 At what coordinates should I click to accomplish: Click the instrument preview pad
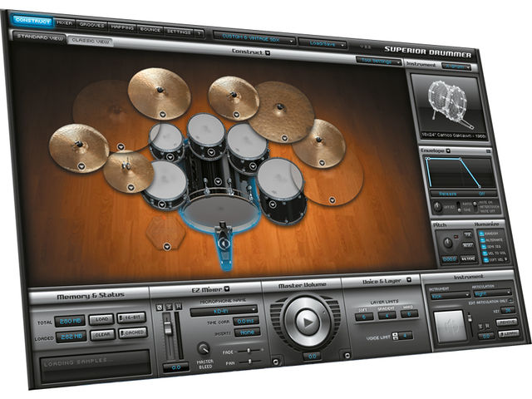(451, 326)
